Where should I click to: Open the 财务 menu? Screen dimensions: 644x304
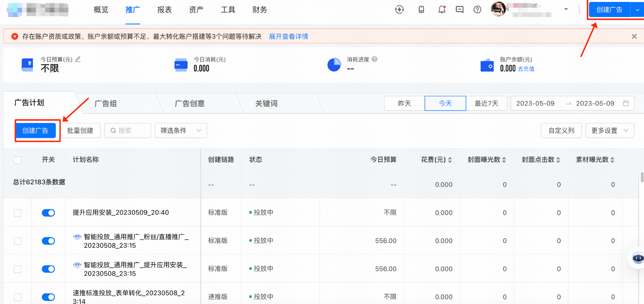tap(260, 10)
